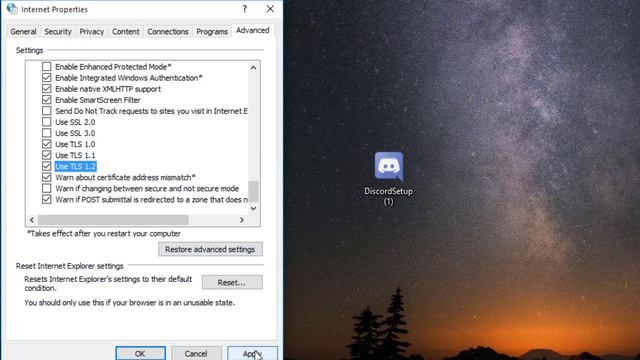Check the Use SSL 3.0 box

(x=47, y=133)
